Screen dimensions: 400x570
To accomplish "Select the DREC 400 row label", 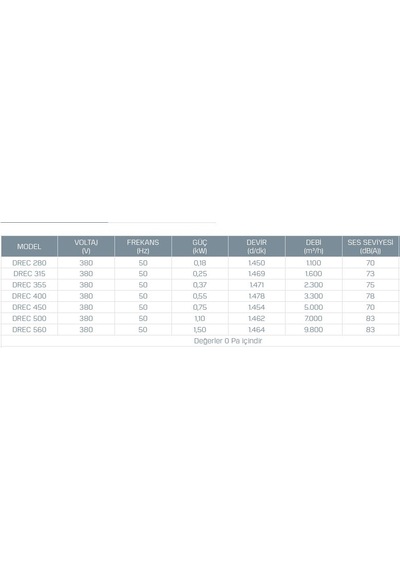I will [29, 296].
